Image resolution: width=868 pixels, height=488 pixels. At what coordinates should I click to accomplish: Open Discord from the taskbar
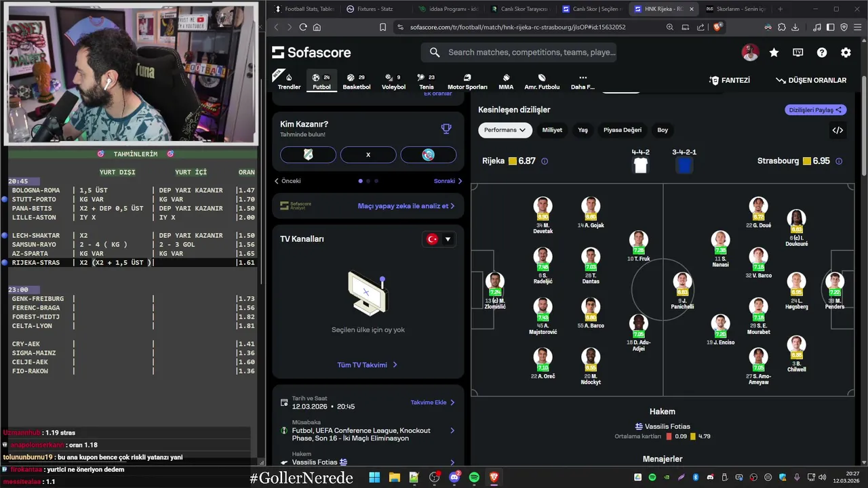pyautogui.click(x=454, y=477)
